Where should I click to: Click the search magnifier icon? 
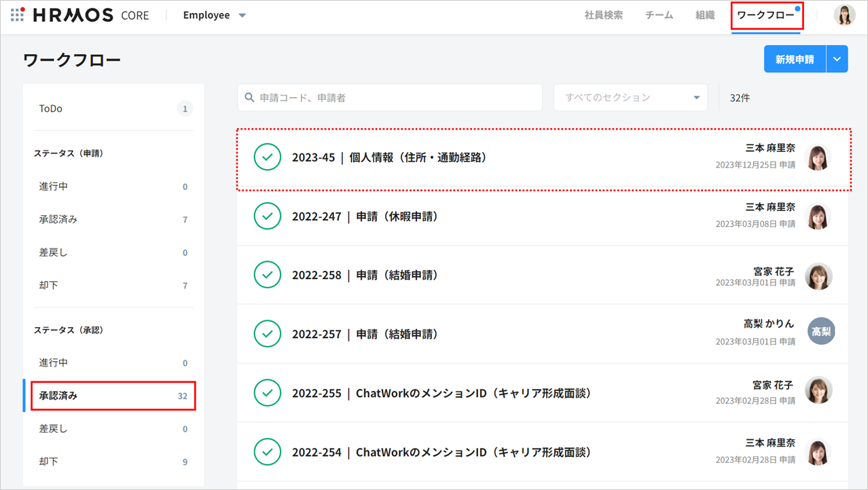pyautogui.click(x=250, y=98)
